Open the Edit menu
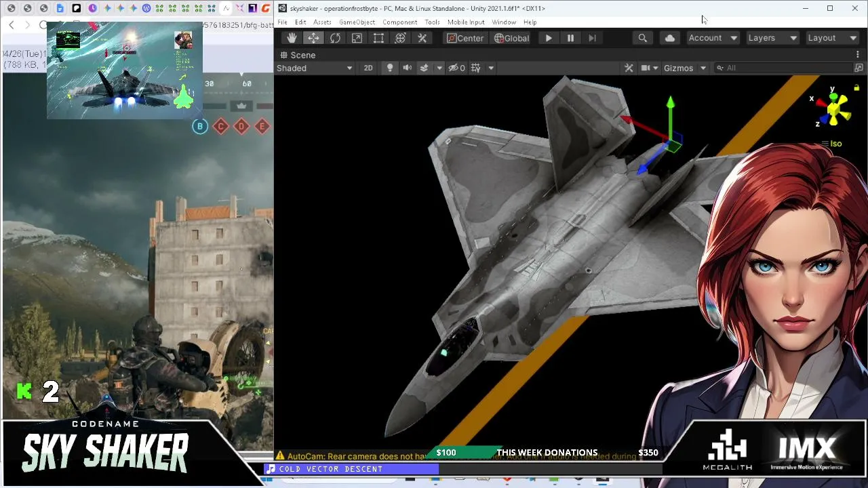868x488 pixels. (x=300, y=22)
